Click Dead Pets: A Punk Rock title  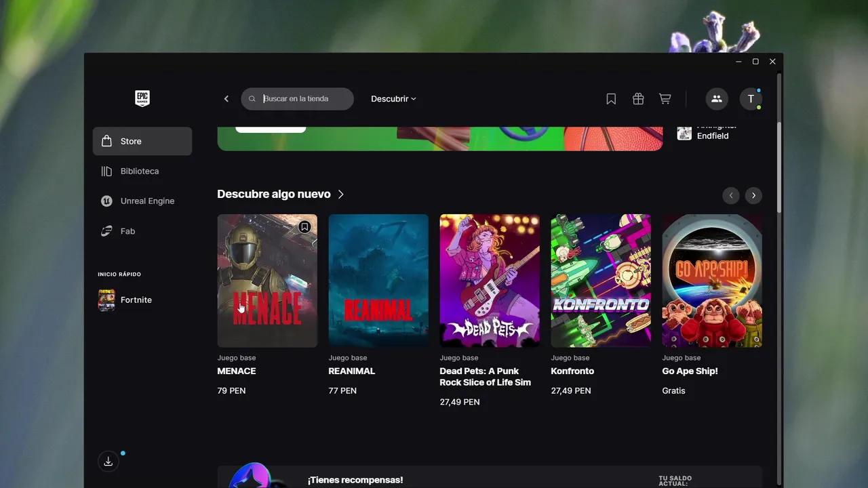[486, 377]
